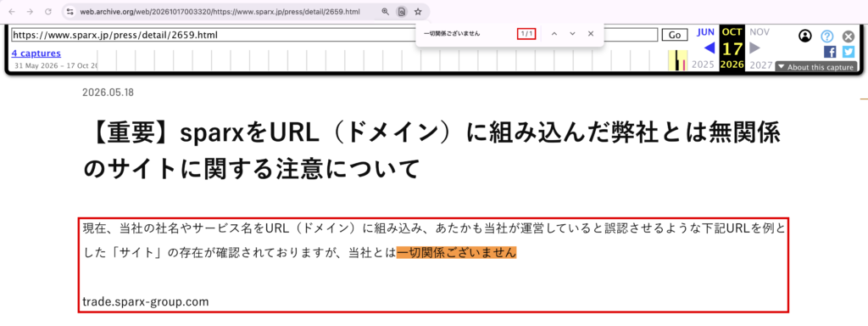Click the date 2026.05.18

click(x=108, y=93)
